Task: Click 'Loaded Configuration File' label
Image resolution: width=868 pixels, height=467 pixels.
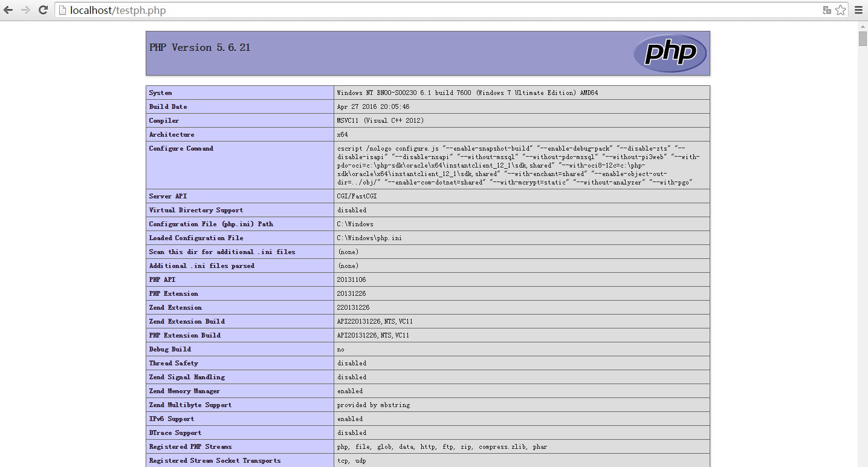Action: 196,238
